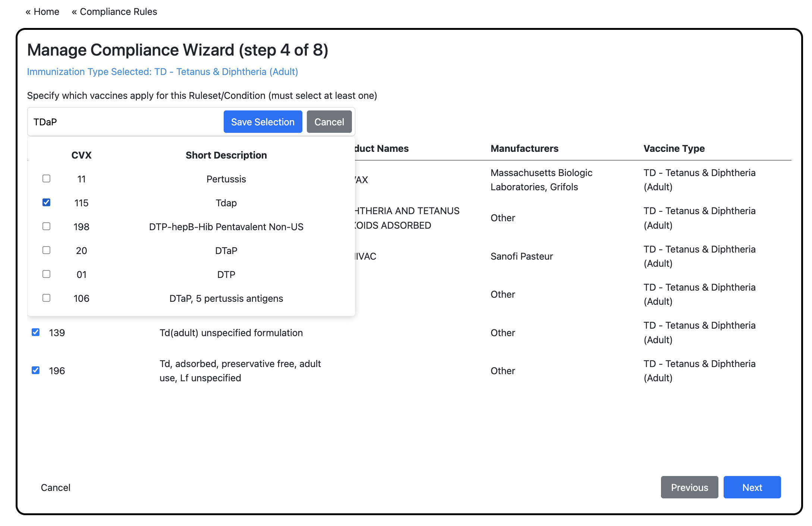
Task: Uncheck the Tdap CVX 115 checkbox
Action: [x=46, y=203]
